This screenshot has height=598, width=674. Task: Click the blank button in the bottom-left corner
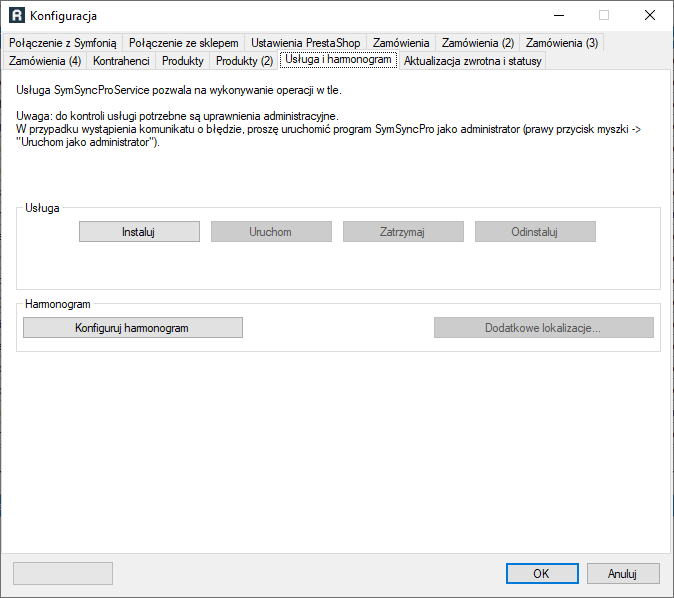tap(63, 573)
